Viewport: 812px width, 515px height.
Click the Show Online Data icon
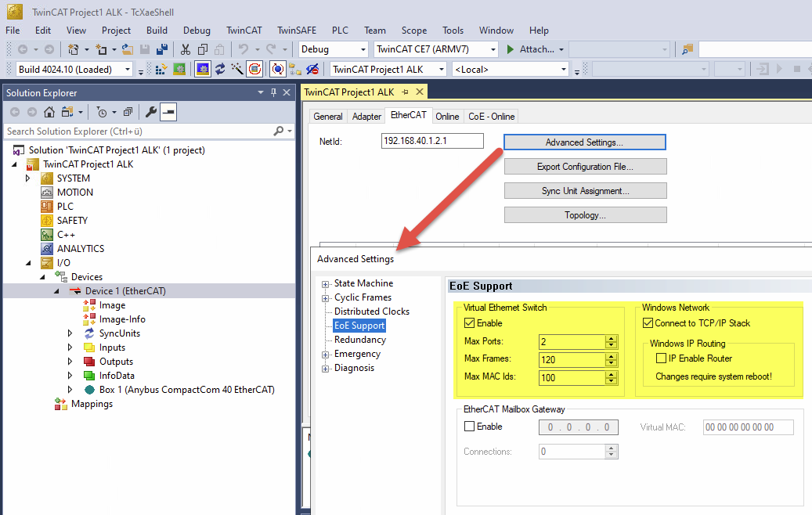[x=277, y=70]
